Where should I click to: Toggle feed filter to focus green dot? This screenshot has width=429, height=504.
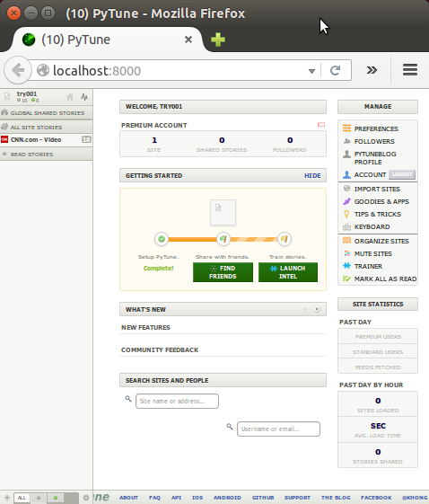[56, 498]
